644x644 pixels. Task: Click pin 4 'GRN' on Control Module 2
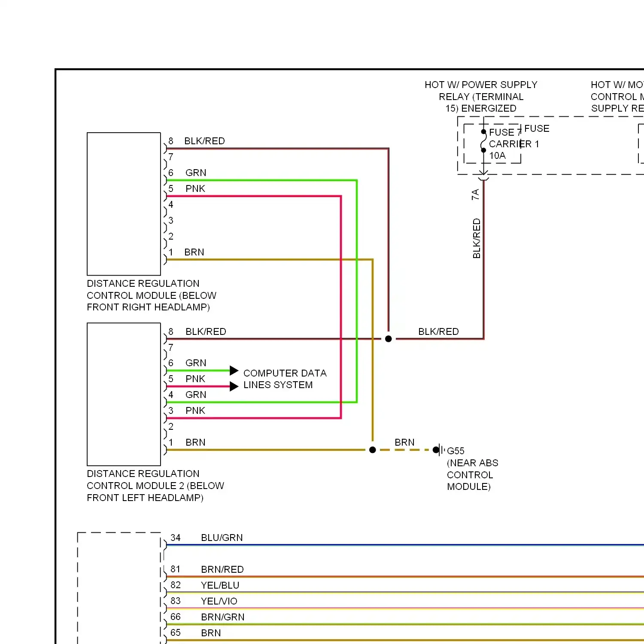click(x=196, y=395)
